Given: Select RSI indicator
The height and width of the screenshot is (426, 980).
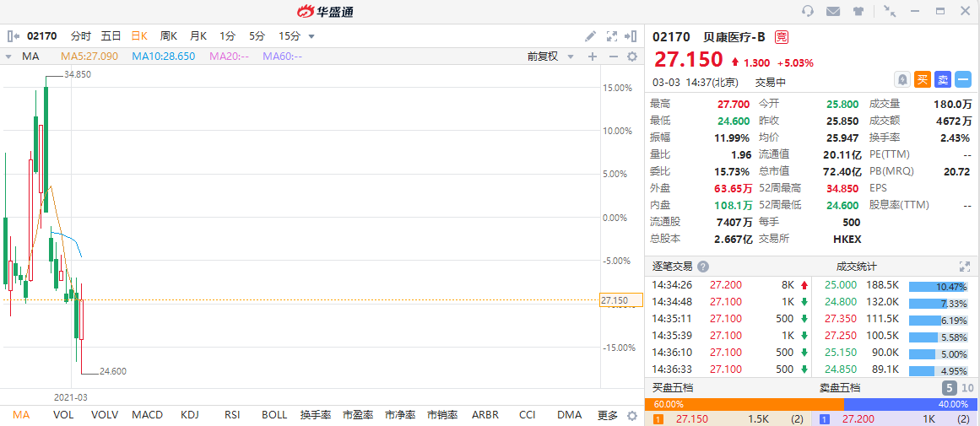Looking at the screenshot, I should pyautogui.click(x=232, y=415).
